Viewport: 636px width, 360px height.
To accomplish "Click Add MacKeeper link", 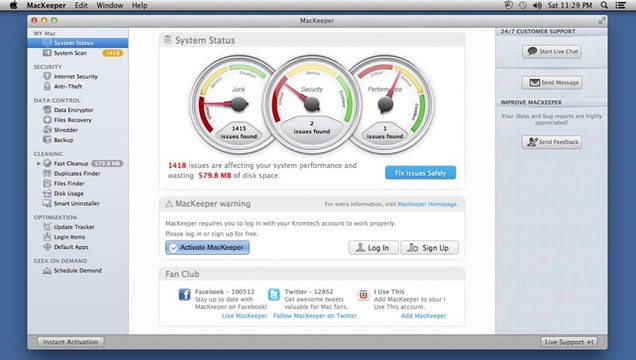I will pos(423,316).
